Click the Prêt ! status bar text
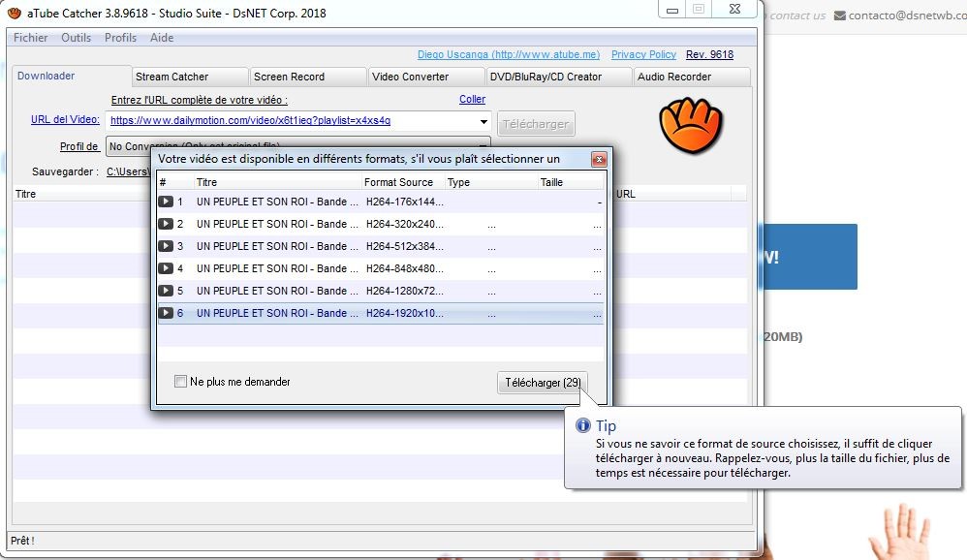The height and width of the screenshot is (560, 967). (22, 541)
